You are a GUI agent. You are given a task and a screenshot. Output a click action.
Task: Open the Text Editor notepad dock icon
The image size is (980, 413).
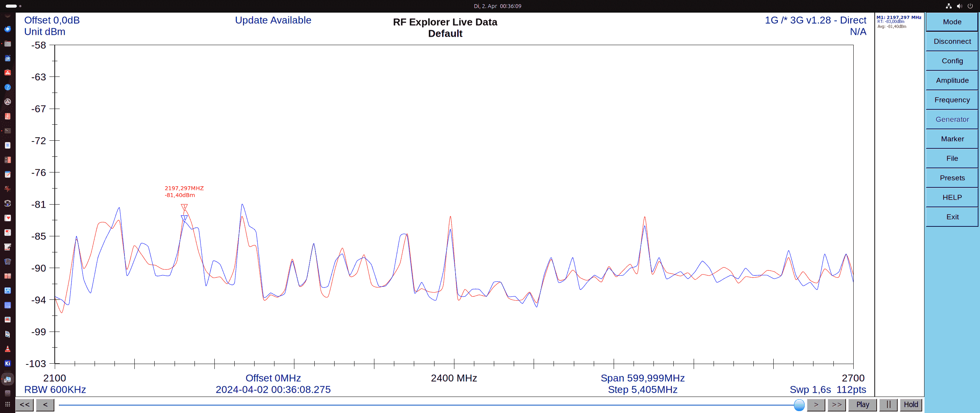8,174
